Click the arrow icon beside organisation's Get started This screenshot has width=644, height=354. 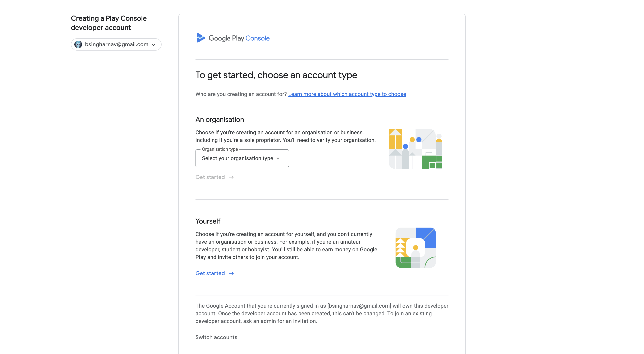click(232, 177)
